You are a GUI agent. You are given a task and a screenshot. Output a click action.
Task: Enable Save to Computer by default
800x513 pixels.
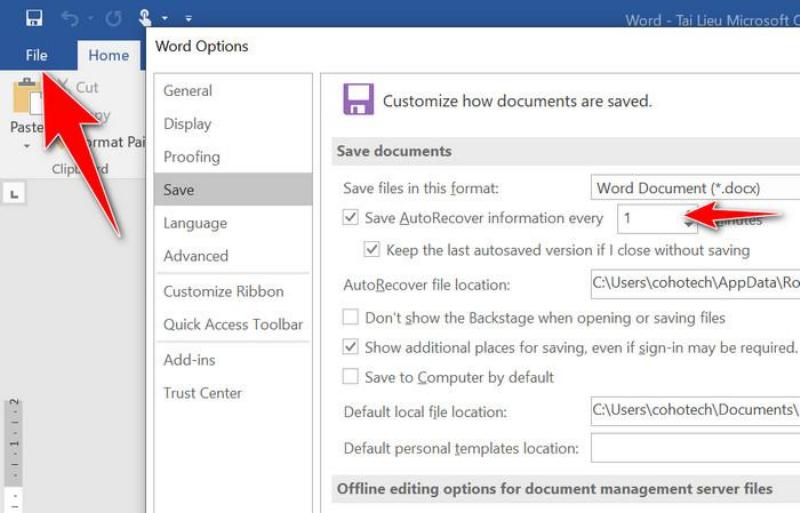pos(350,377)
